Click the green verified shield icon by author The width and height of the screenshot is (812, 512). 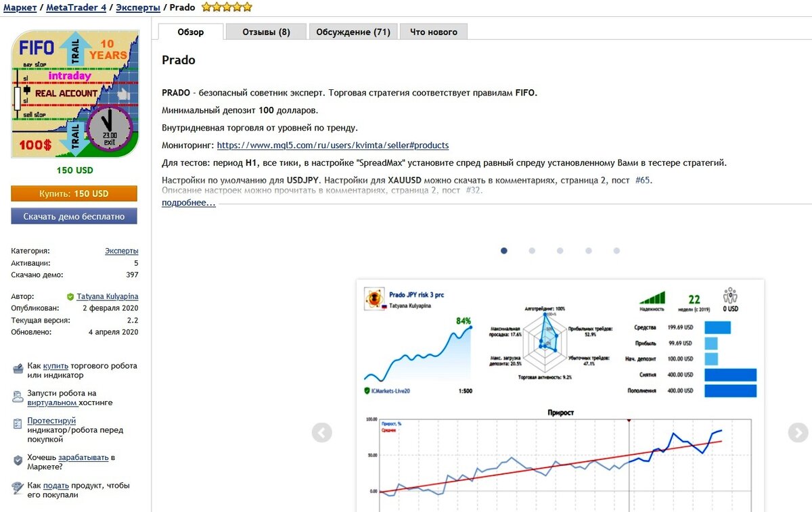click(x=70, y=296)
